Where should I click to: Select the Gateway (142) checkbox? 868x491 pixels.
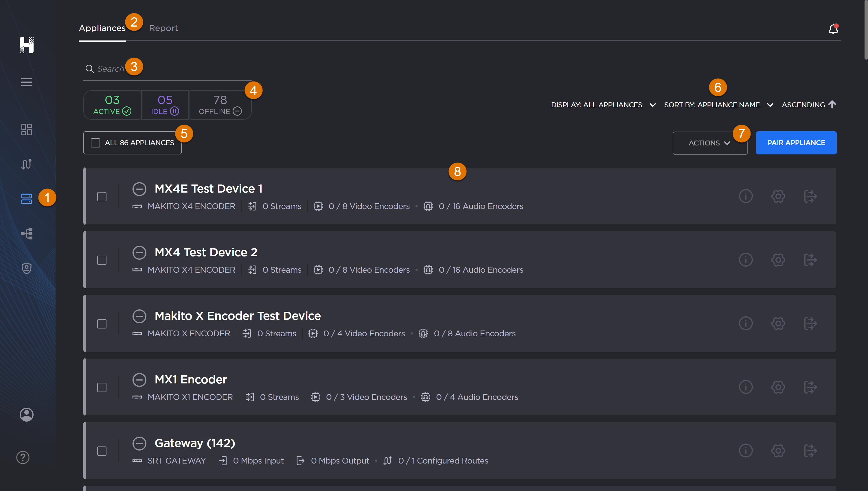pos(102,451)
